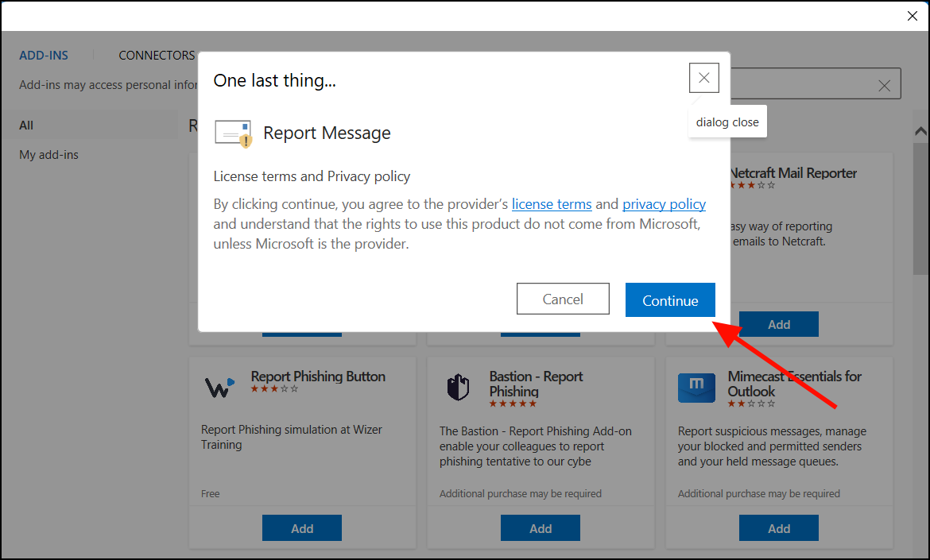This screenshot has width=930, height=560.
Task: Open the Report Phishing Button title
Action: tap(318, 377)
